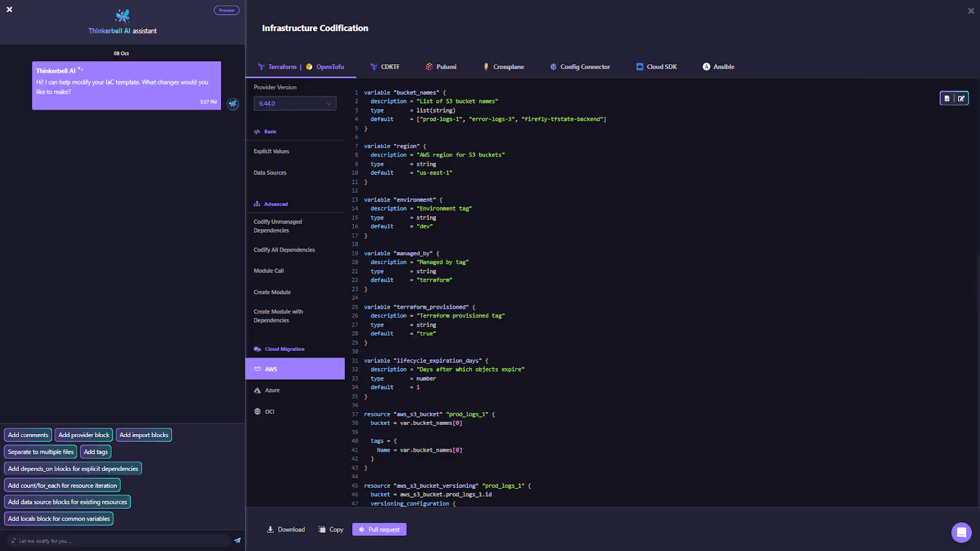980x551 pixels.
Task: Switch to the Pulumi tab
Action: tap(441, 67)
